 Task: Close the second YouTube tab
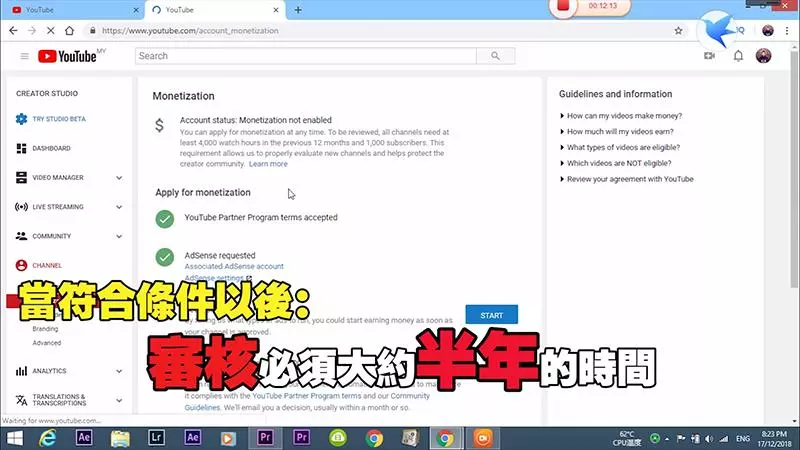(276, 10)
